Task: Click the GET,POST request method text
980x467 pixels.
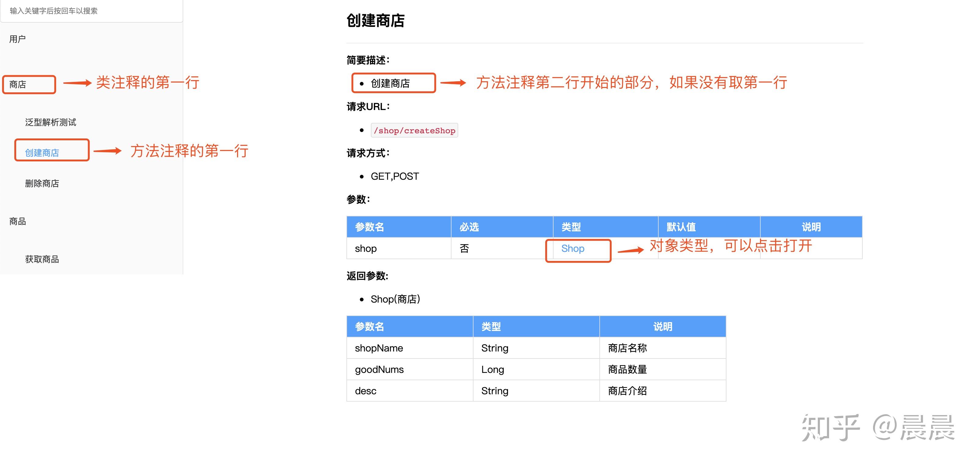Action: point(394,176)
